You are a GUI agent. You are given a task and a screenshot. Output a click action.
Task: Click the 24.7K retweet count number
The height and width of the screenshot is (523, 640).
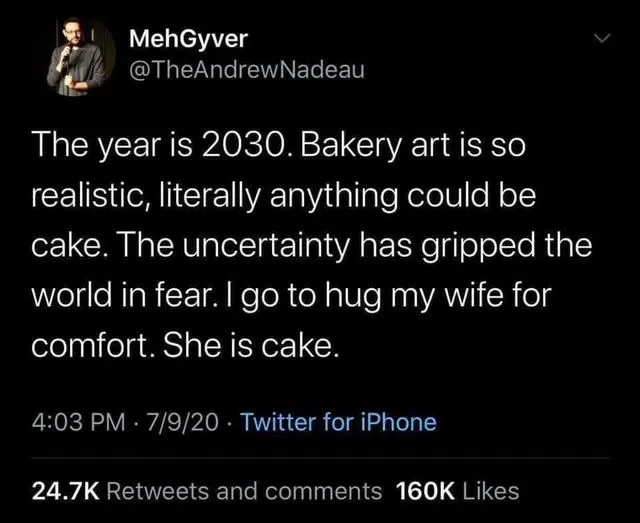click(x=65, y=490)
